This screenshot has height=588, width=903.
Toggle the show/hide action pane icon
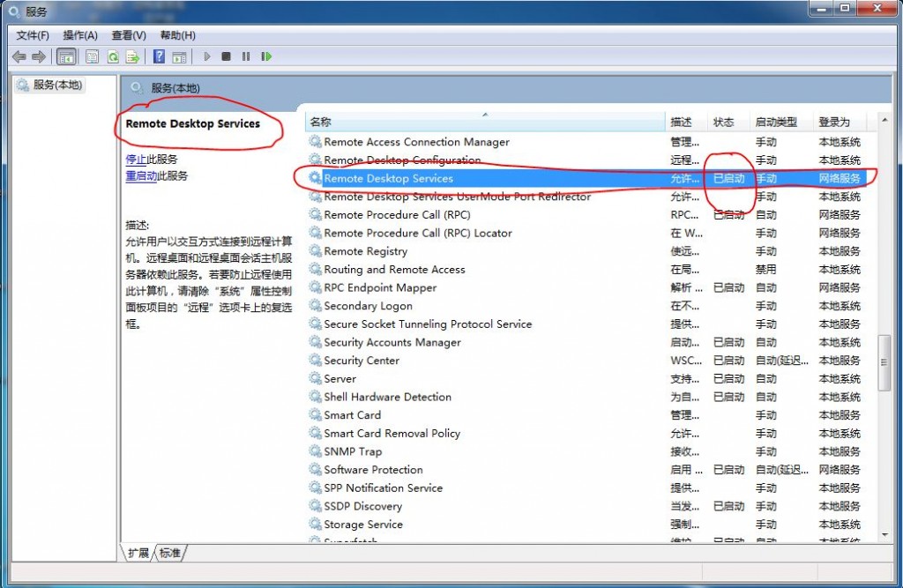click(179, 56)
